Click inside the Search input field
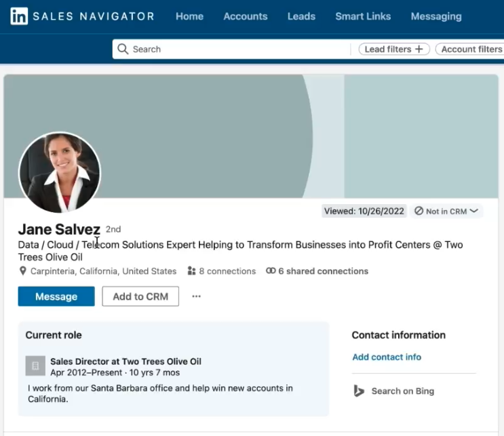 point(237,49)
